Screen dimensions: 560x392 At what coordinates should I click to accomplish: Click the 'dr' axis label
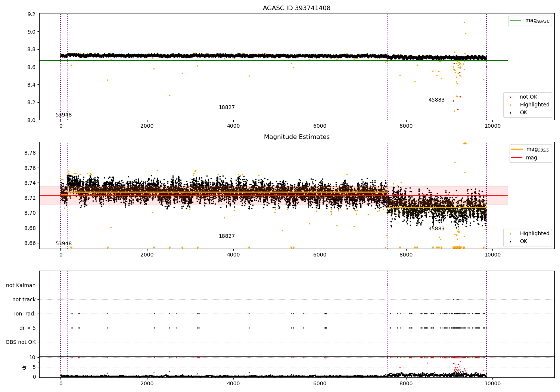coord(24,367)
